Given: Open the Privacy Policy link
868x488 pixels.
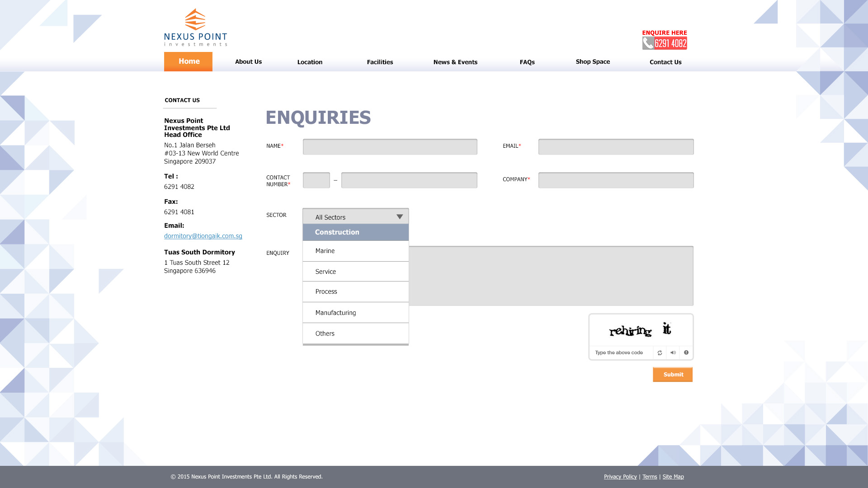Looking at the screenshot, I should [620, 476].
